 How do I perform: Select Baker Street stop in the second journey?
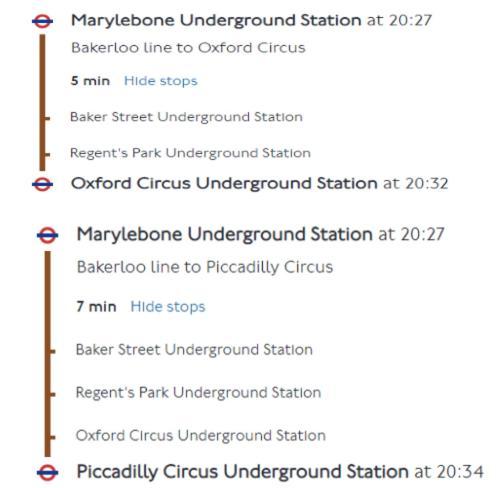(194, 350)
